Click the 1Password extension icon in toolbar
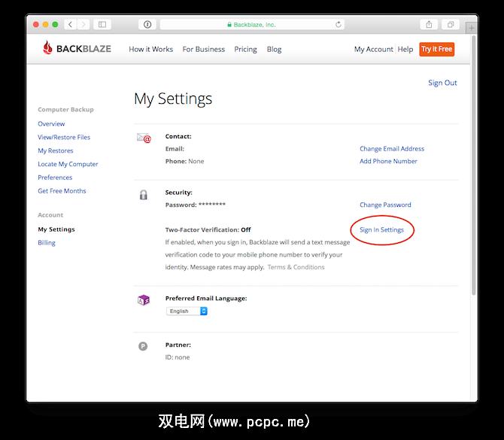Viewport: 504px width, 440px height. point(147,24)
